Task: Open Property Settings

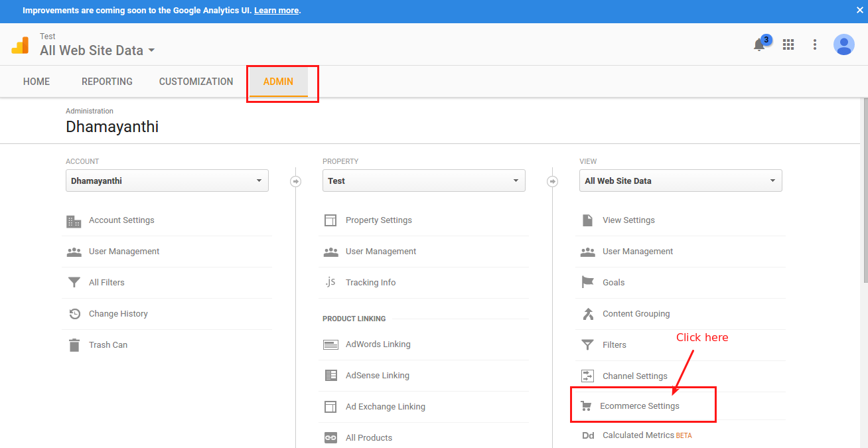Action: [x=379, y=220]
